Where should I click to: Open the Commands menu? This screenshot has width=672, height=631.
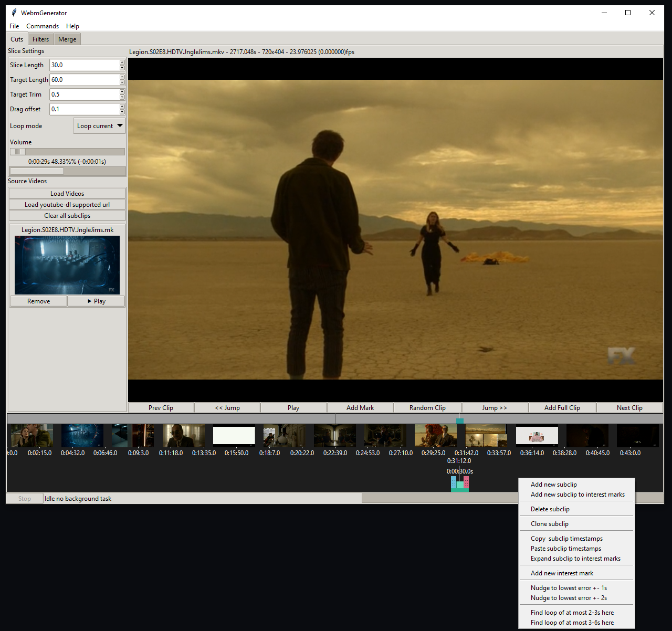pyautogui.click(x=43, y=26)
